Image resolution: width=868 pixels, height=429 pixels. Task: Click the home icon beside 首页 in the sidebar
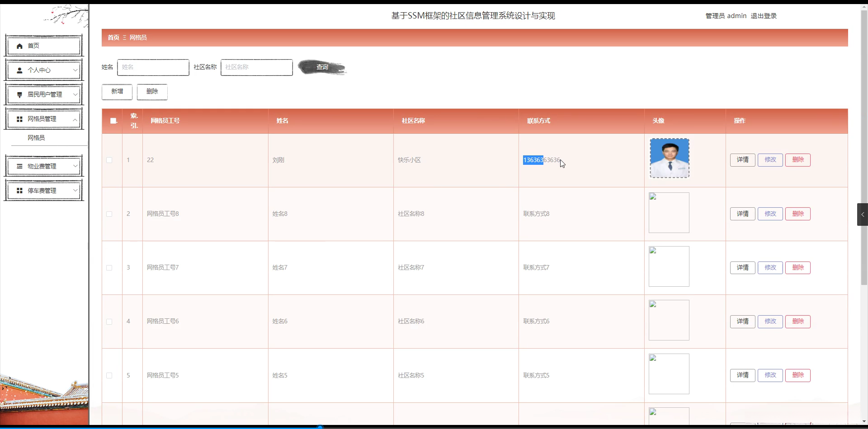pos(19,46)
